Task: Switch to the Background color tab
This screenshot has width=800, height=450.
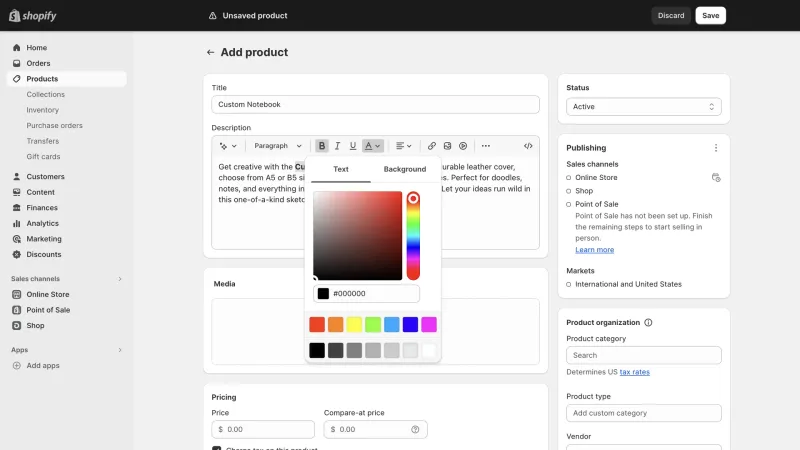Action: [x=405, y=169]
